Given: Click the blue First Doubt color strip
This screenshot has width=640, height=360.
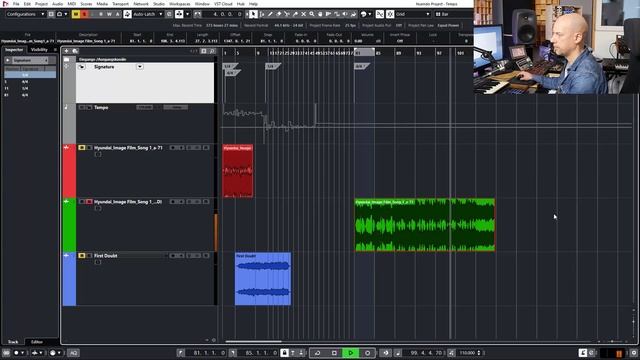Looking at the screenshot, I should [x=69, y=279].
